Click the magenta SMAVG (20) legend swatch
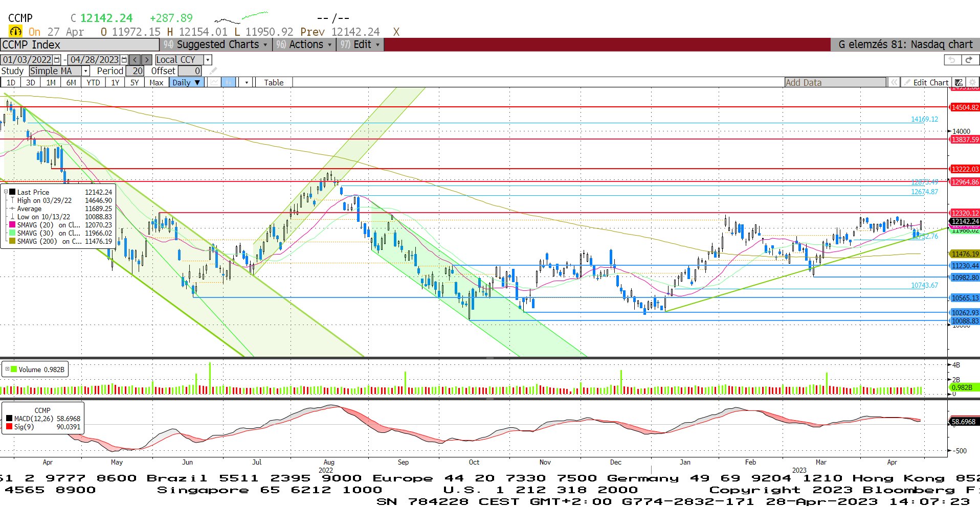 click(x=12, y=225)
